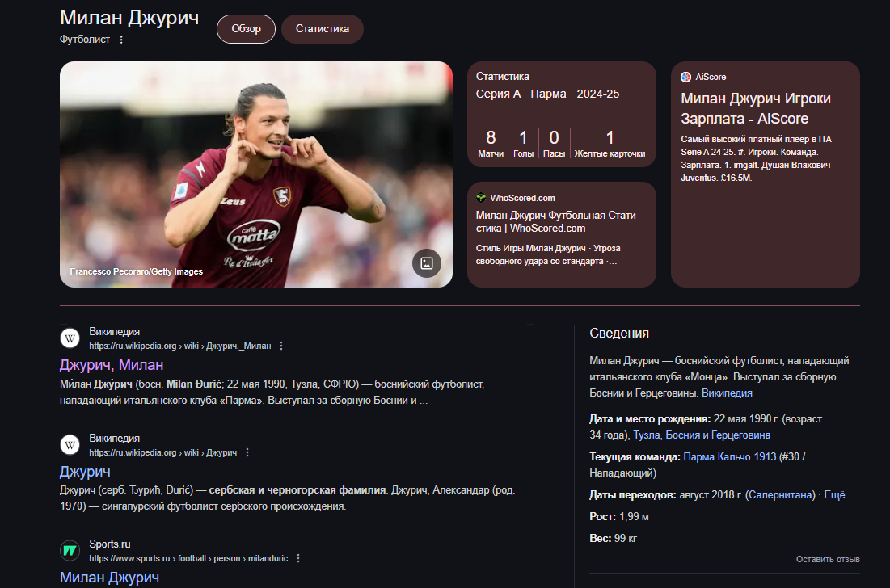Expand transfer dates with Ещё link
This screenshot has height=588, width=890.
click(833, 494)
